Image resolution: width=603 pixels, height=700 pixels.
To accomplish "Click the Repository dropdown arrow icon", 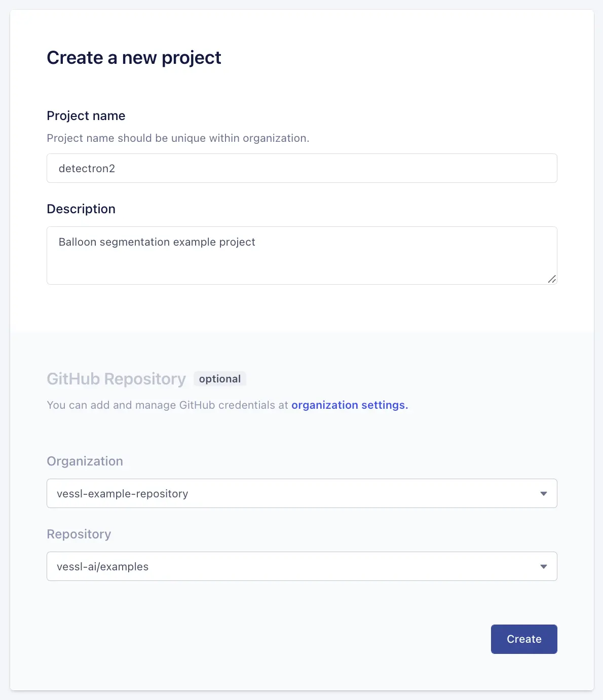I will click(544, 566).
